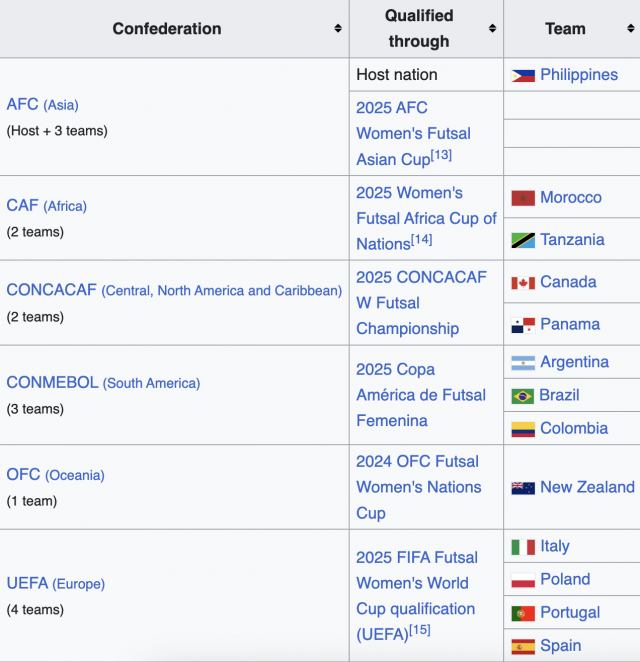640x662 pixels.
Task: Open citation reference 14
Action: (x=421, y=240)
